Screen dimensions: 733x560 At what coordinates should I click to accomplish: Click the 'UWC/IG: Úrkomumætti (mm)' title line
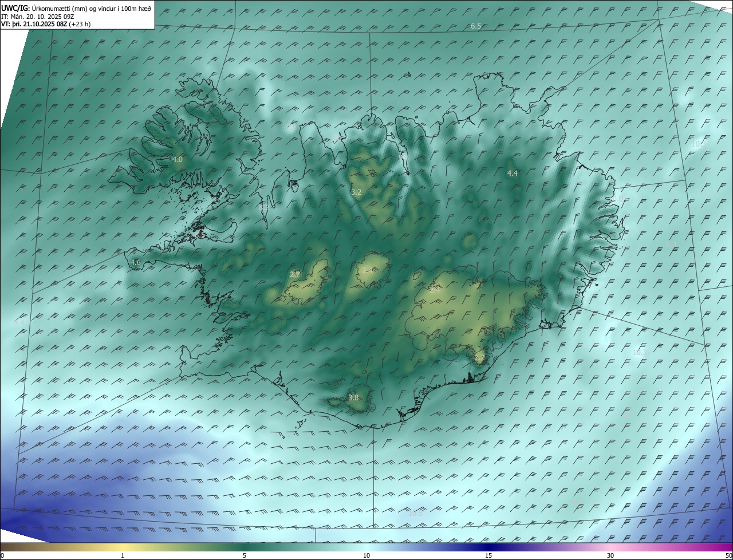[x=76, y=8]
